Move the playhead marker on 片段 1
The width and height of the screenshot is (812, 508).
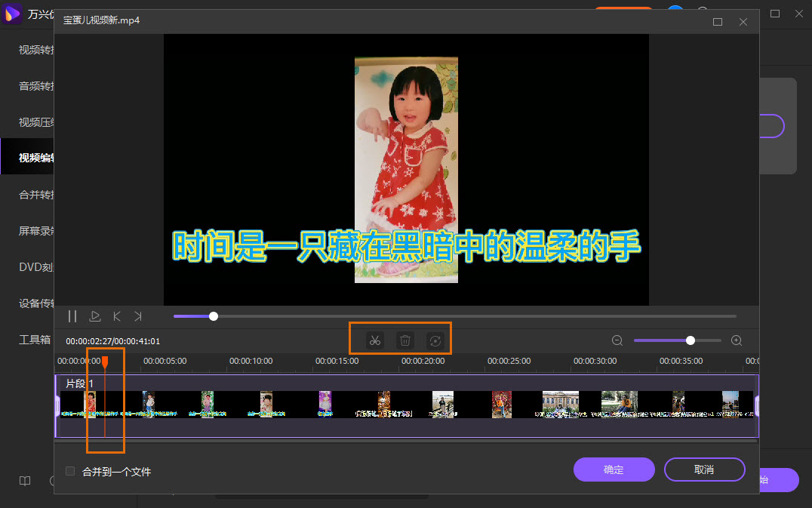coord(106,362)
